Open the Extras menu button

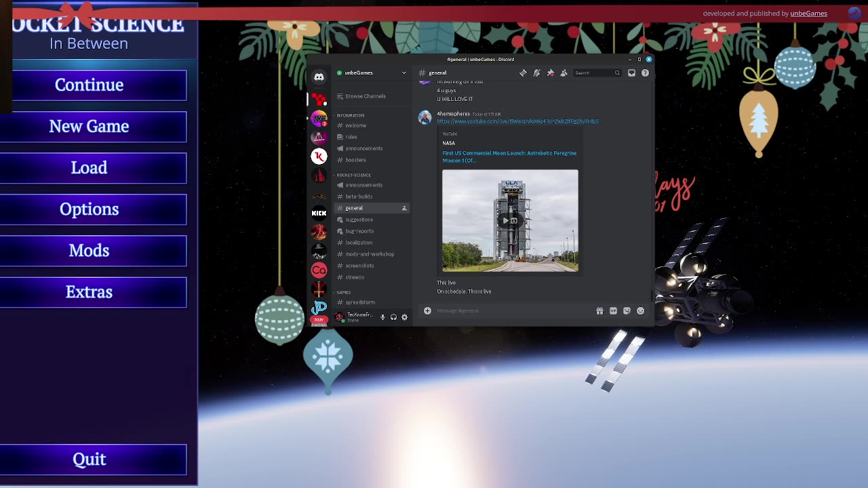click(x=93, y=291)
